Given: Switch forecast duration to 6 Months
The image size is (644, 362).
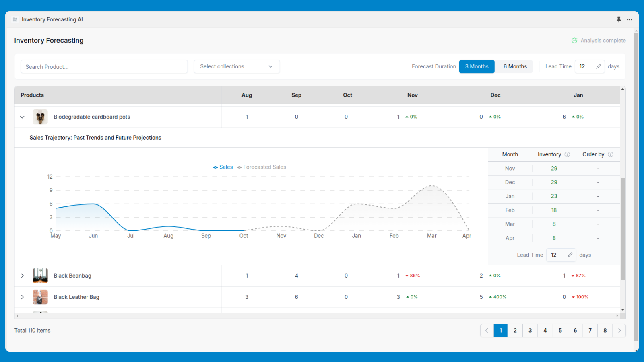Looking at the screenshot, I should pyautogui.click(x=515, y=66).
